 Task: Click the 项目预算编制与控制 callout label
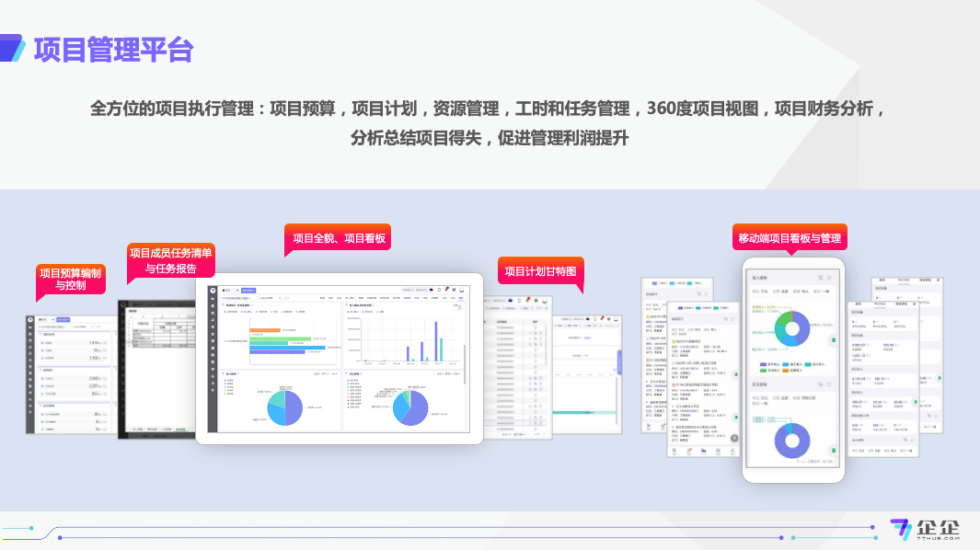tap(70, 280)
